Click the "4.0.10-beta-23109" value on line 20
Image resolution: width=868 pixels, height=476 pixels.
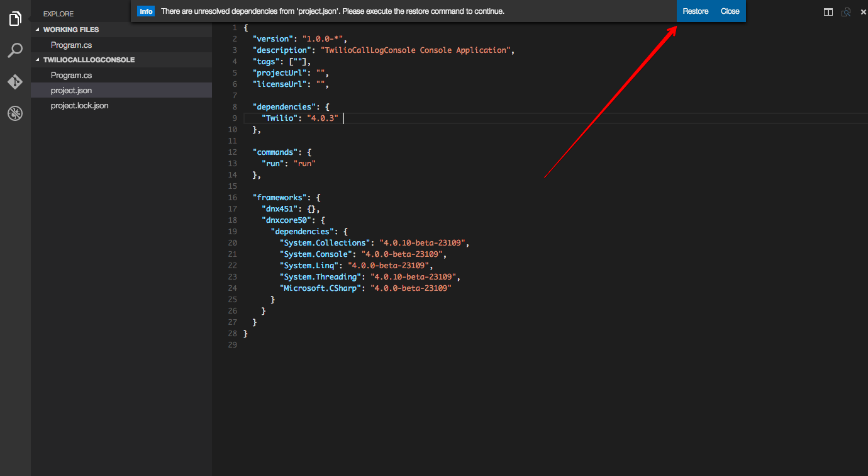(x=423, y=242)
